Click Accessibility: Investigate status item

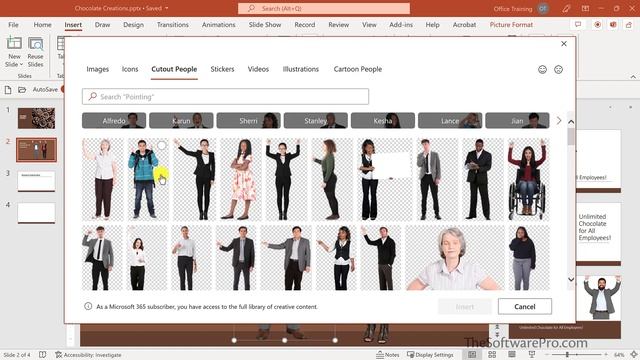(x=88, y=355)
